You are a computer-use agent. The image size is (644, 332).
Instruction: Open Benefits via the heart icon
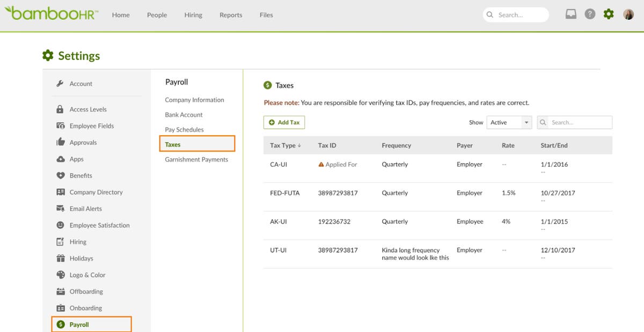coord(61,175)
